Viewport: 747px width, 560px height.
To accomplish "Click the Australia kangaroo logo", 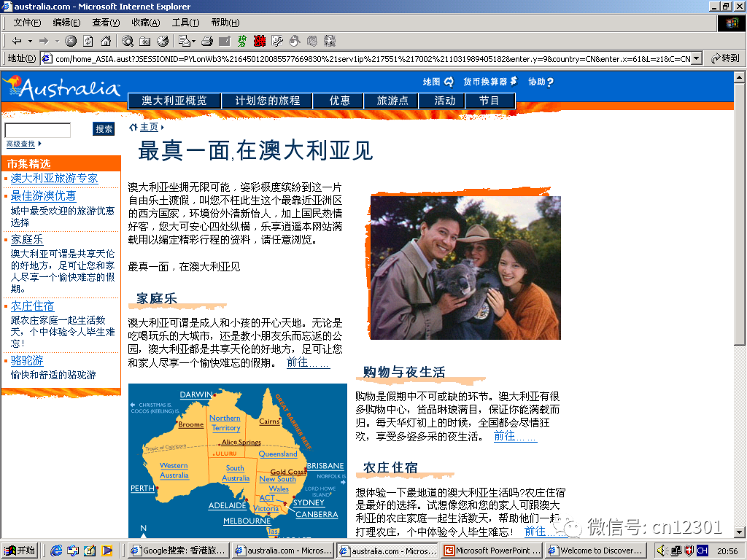I will (x=61, y=87).
